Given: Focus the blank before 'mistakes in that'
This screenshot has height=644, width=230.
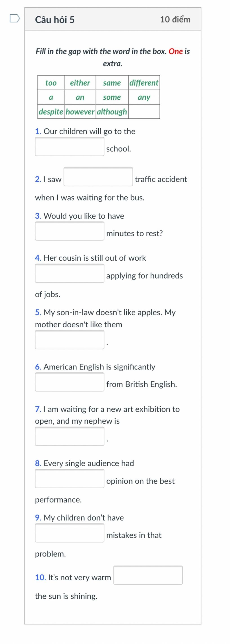Looking at the screenshot, I should [x=69, y=533].
